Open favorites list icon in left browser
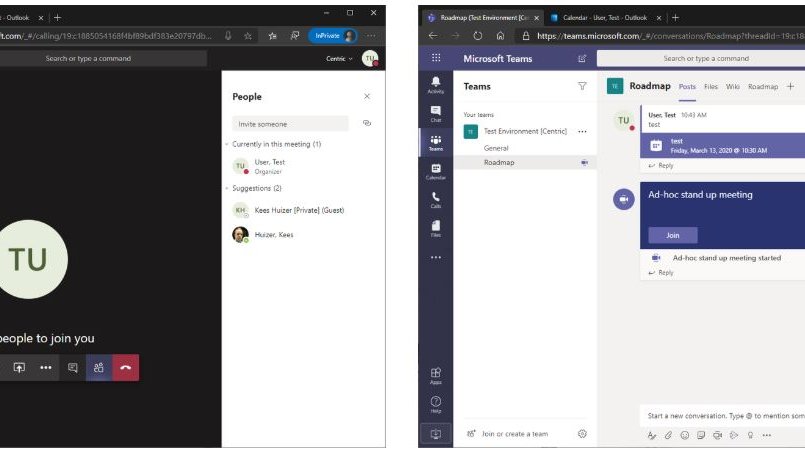Viewport: 805px width, 452px height. coord(273,36)
